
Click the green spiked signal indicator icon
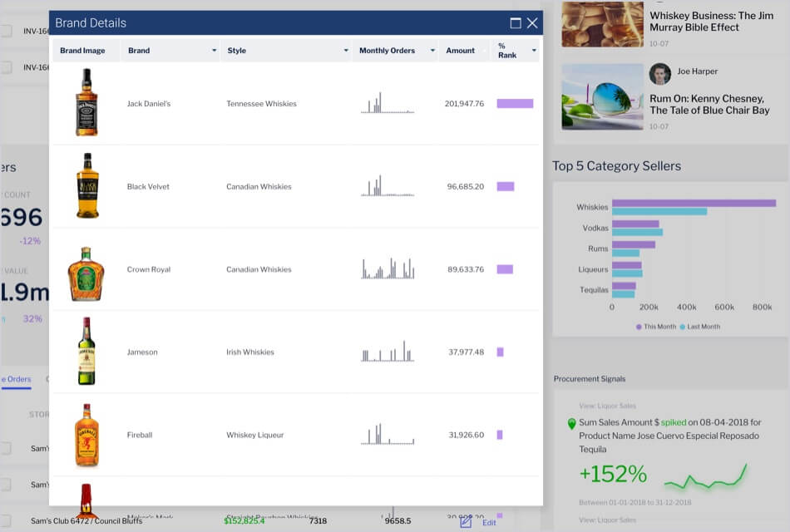click(570, 424)
